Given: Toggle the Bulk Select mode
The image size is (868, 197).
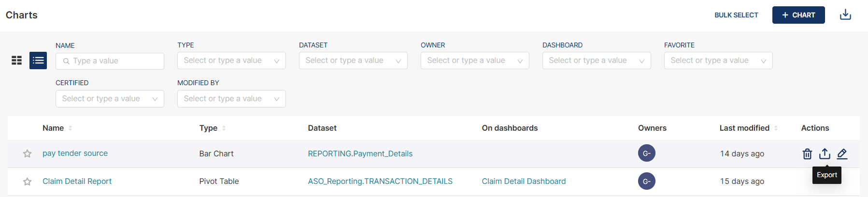Looking at the screenshot, I should [x=736, y=15].
